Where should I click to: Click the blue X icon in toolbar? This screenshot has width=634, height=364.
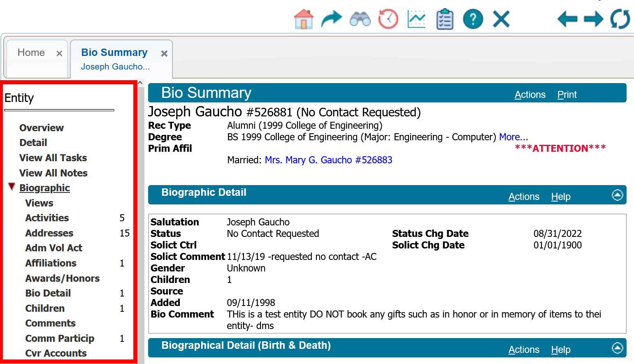(x=501, y=19)
